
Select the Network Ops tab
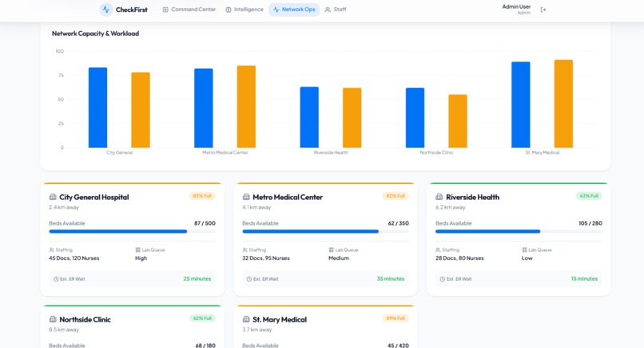tap(294, 10)
